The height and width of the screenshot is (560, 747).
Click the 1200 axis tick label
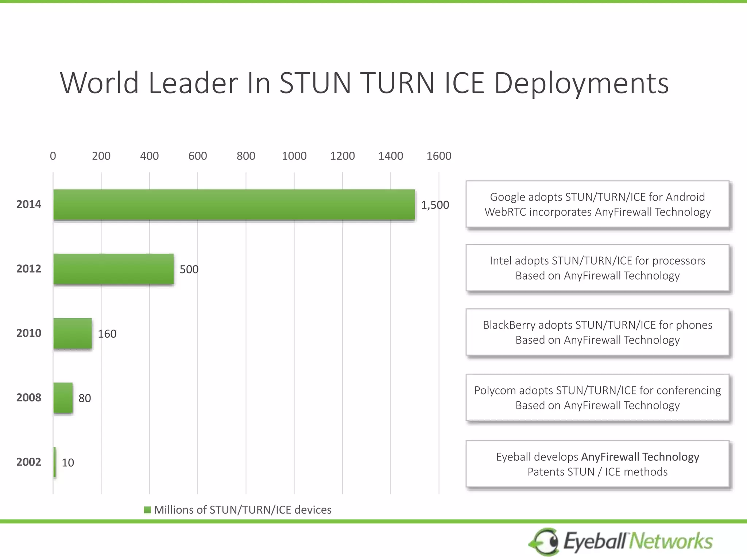342,156
